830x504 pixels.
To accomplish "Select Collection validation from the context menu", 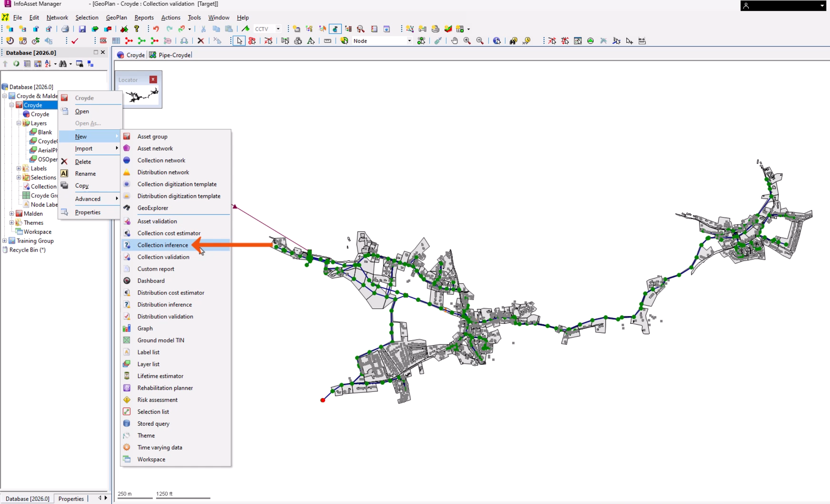I will [x=163, y=257].
